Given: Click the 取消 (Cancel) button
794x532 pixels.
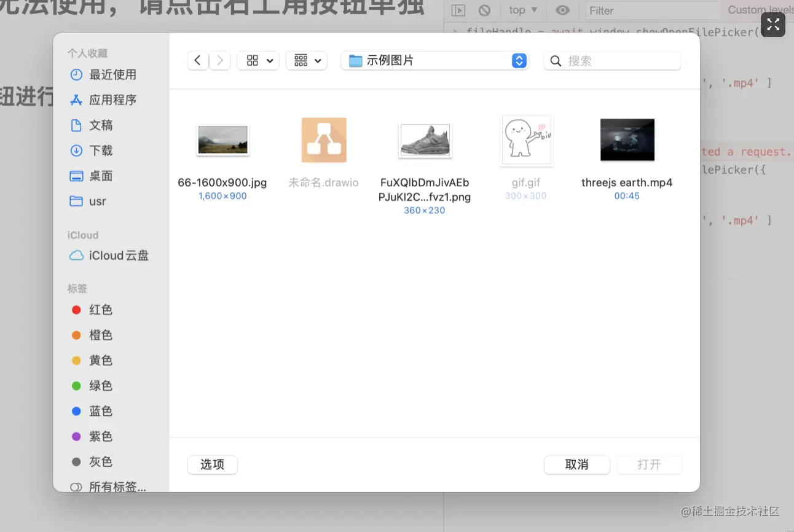Looking at the screenshot, I should pos(576,465).
